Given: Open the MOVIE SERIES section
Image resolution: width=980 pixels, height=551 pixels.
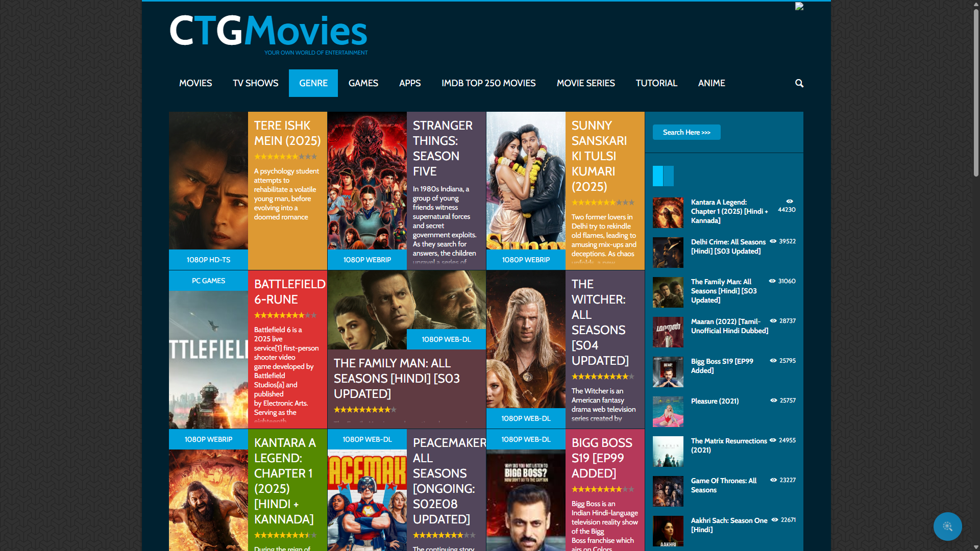Looking at the screenshot, I should pos(585,83).
